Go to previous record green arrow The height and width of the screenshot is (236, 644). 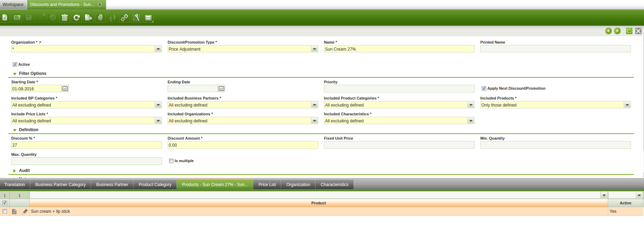[x=609, y=31]
